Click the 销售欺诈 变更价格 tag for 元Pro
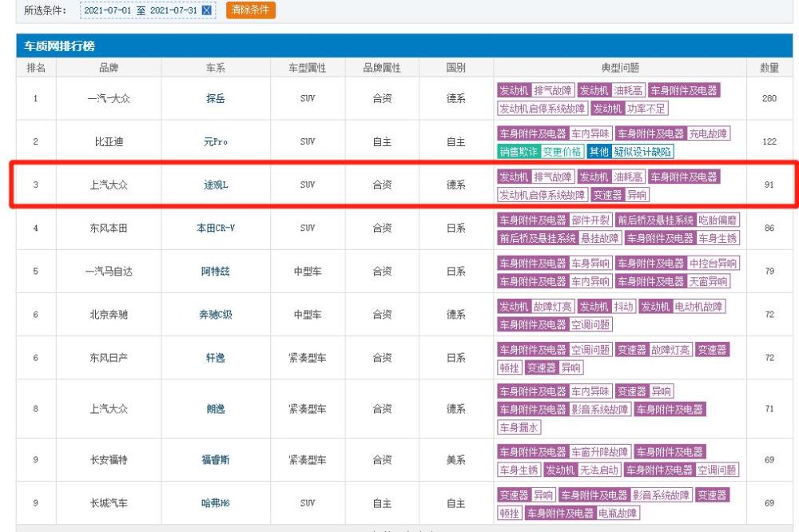This screenshot has width=799, height=532. click(540, 151)
